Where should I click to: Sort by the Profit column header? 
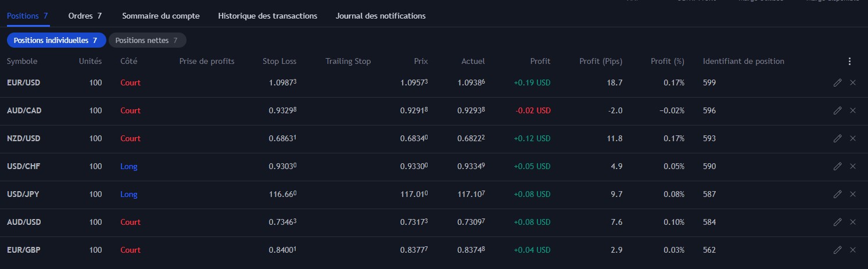[x=540, y=61]
